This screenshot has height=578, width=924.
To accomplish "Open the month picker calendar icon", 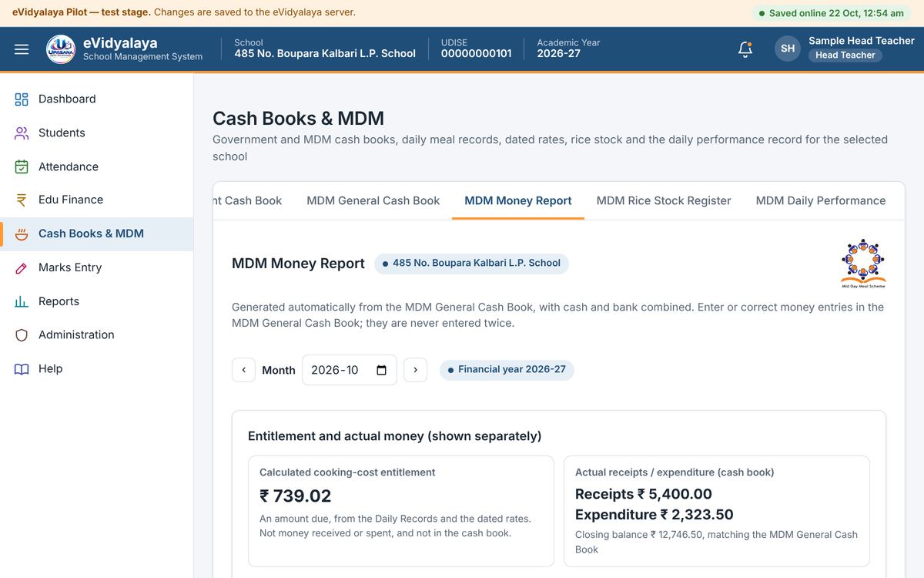I will click(381, 370).
